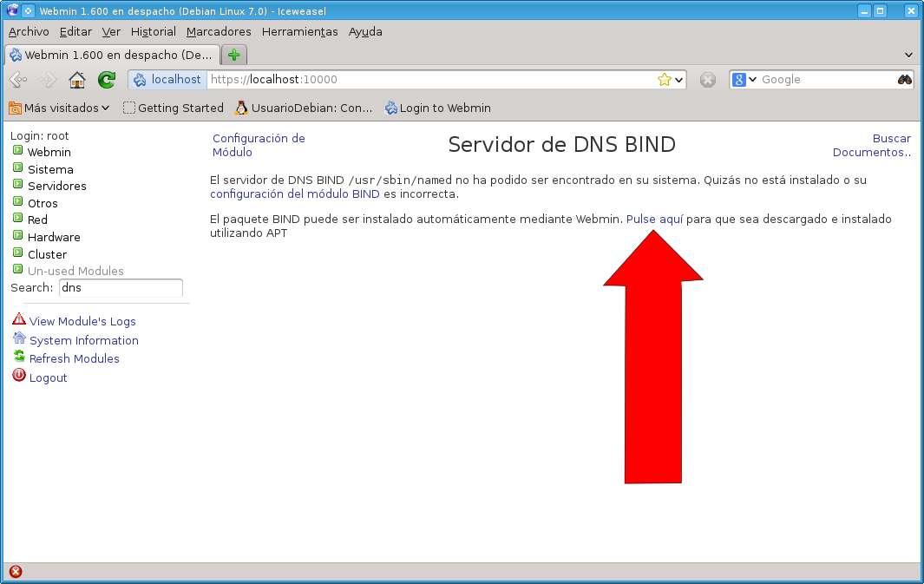The height and width of the screenshot is (584, 924).
Task: Click the red Logout icon
Action: [x=18, y=376]
